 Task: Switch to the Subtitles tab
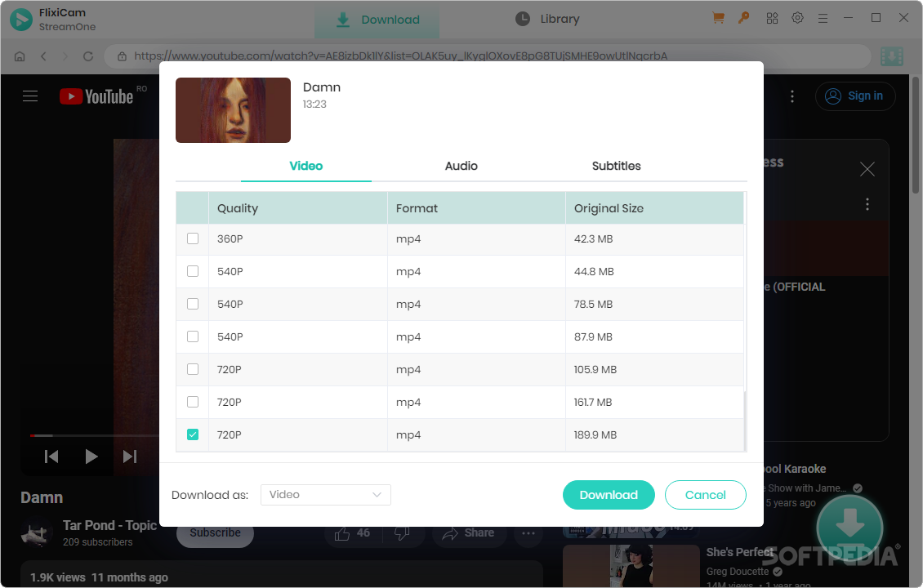(x=617, y=166)
